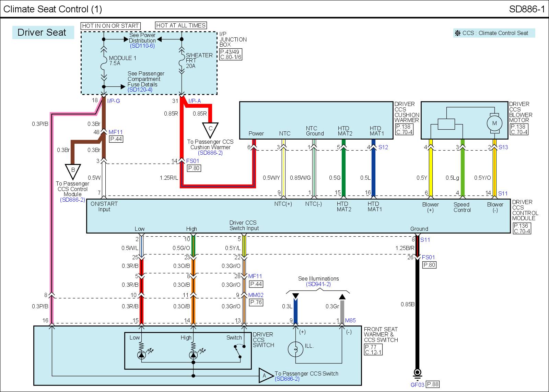Open SD886-2 under To Passenger CCS Switch

click(287, 379)
